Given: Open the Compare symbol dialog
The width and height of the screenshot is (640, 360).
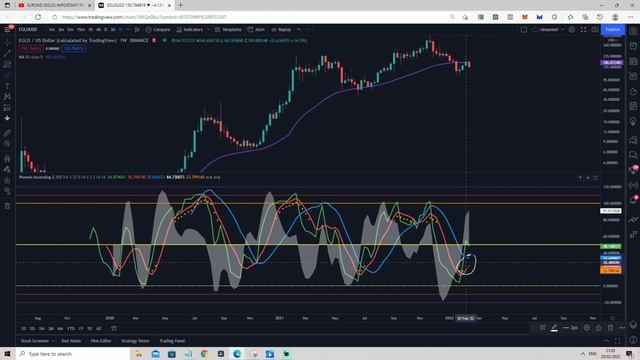Looking at the screenshot, I should [x=158, y=30].
